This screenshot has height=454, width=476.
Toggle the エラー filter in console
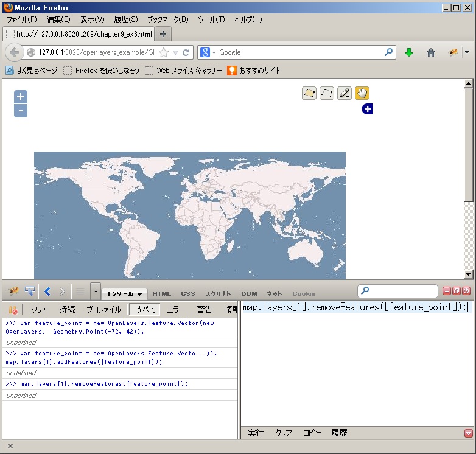click(177, 310)
